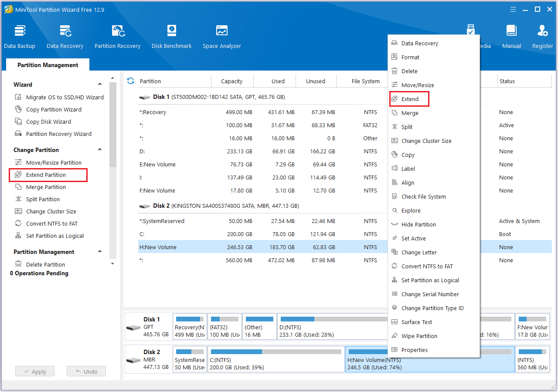Click the Apply button
558x392 pixels.
point(35,372)
